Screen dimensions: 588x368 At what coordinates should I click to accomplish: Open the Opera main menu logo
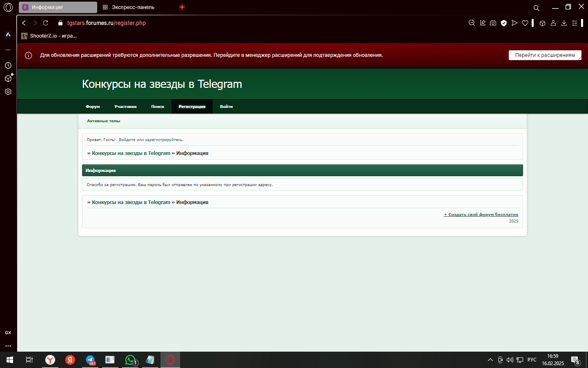8,7
